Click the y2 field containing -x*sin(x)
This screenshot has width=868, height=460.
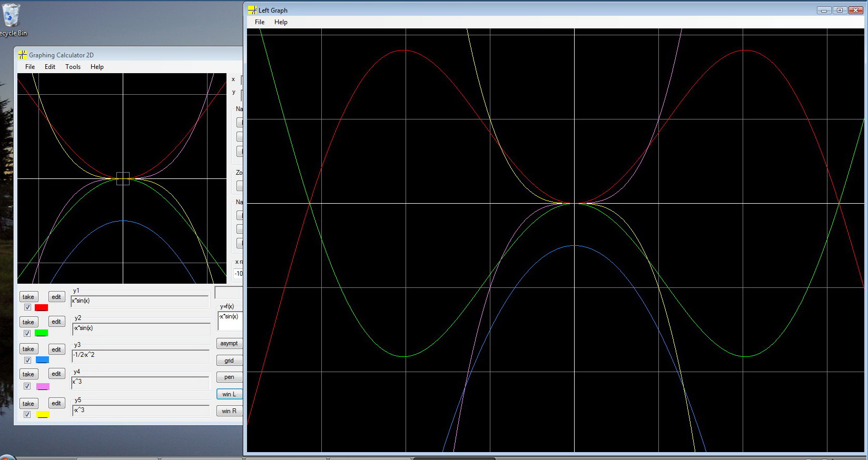pos(141,329)
